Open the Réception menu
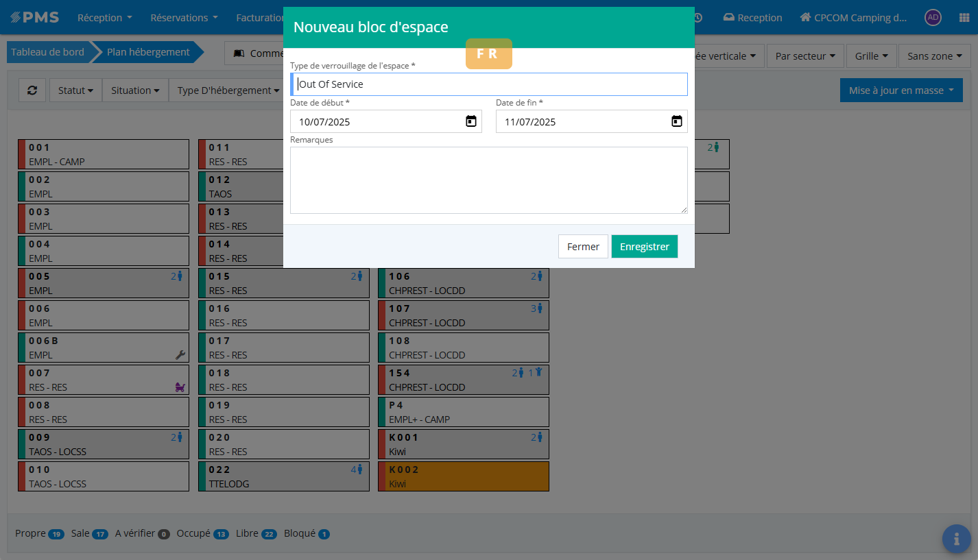This screenshot has width=978, height=560. (104, 18)
